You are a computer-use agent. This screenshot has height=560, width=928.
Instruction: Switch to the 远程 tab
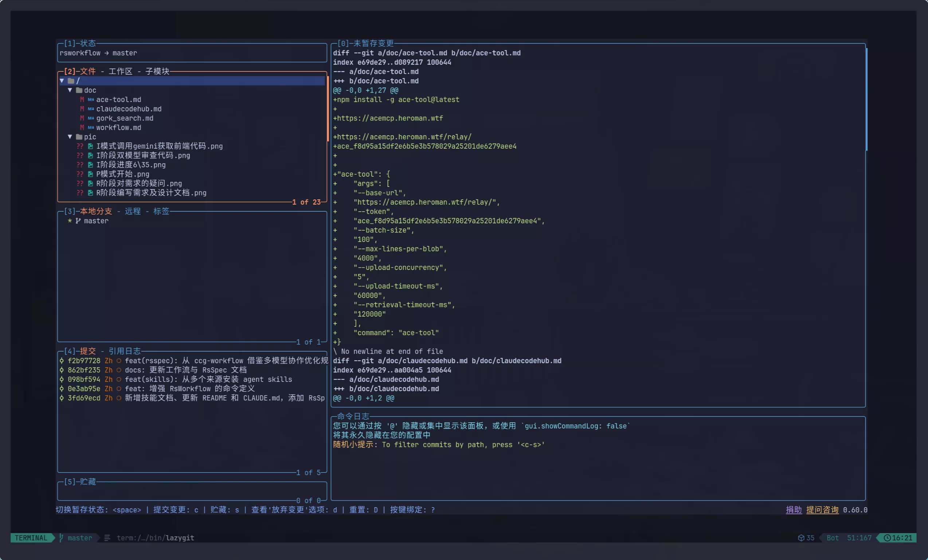133,211
